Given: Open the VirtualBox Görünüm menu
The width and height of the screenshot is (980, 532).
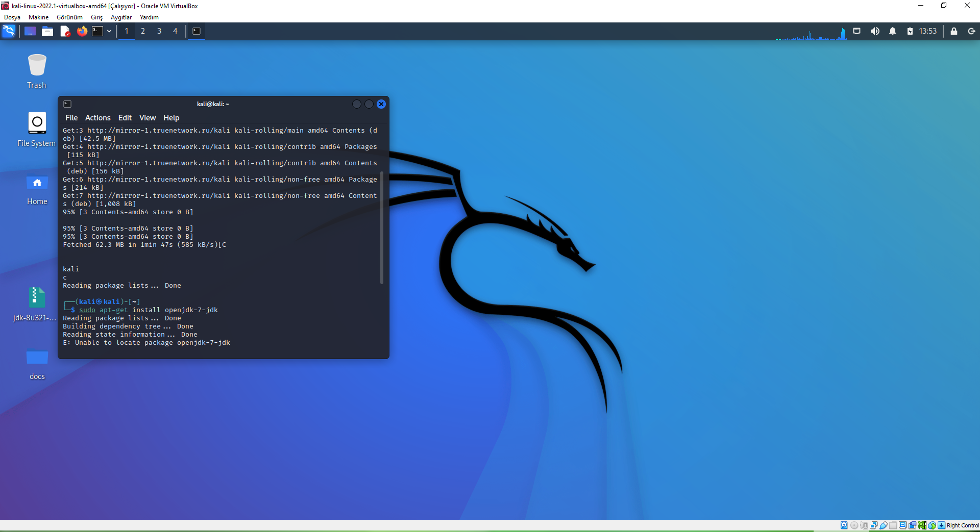Looking at the screenshot, I should pyautogui.click(x=69, y=17).
